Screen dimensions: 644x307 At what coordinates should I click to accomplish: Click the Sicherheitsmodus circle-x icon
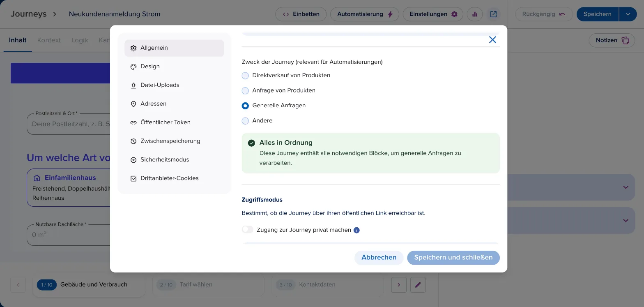coord(133,160)
